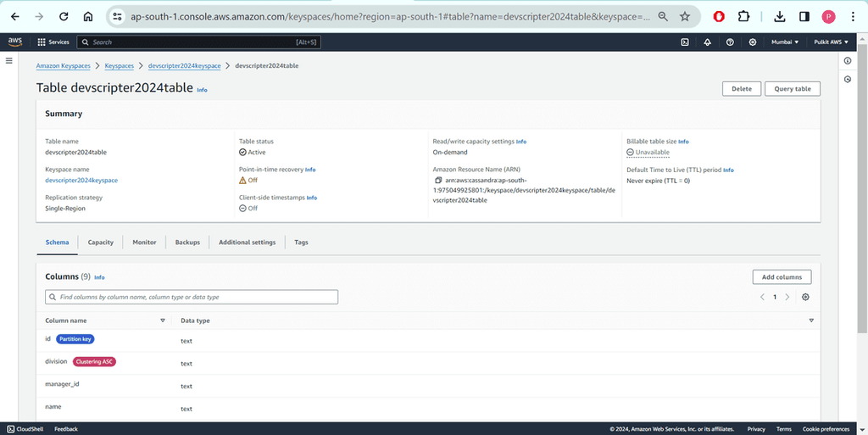Open Info link beside table title
This screenshot has height=435, width=868.
pyautogui.click(x=202, y=90)
